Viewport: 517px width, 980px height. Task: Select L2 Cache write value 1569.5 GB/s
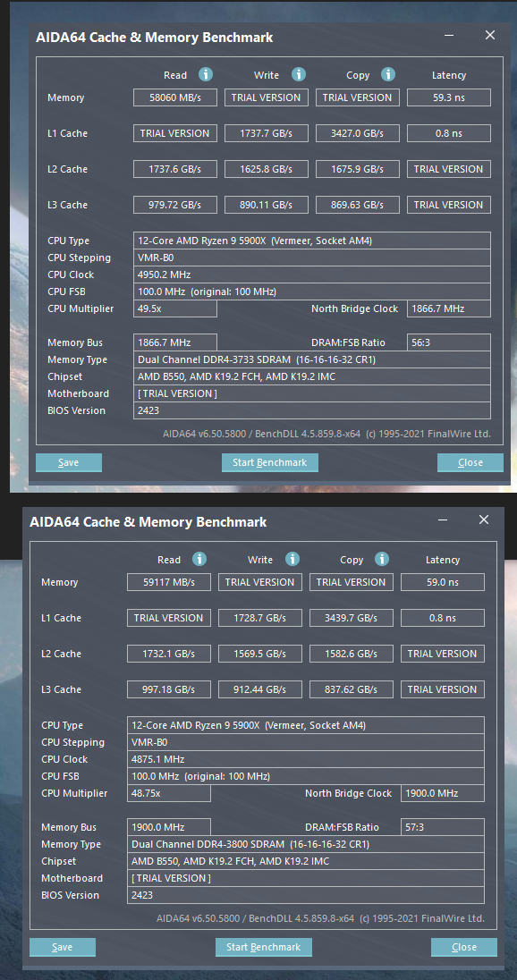pos(260,653)
